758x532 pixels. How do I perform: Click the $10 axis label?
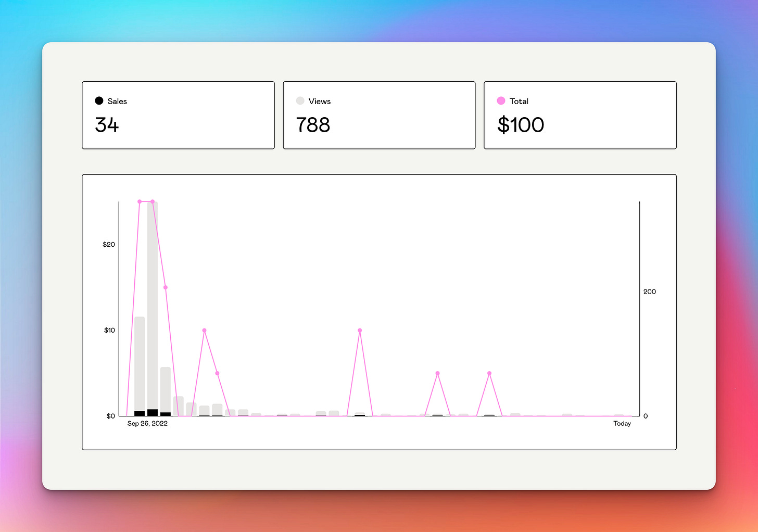pos(109,330)
